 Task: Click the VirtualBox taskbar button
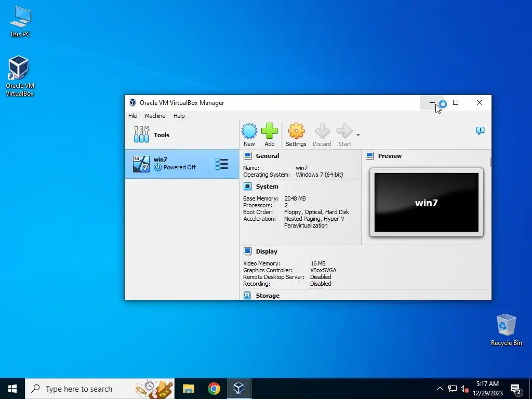pos(239,389)
